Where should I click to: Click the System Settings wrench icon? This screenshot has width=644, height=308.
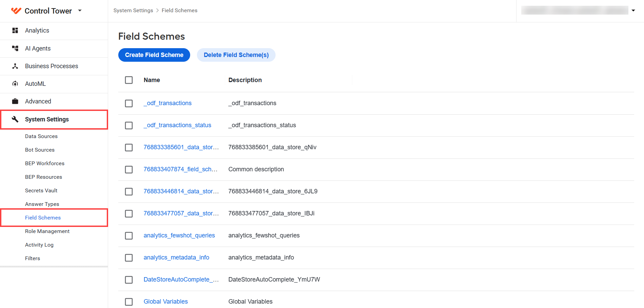(x=15, y=119)
